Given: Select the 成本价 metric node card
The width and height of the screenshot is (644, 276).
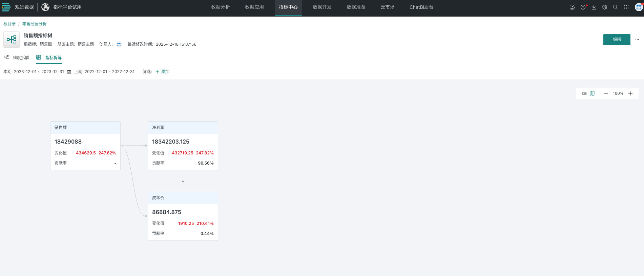Looking at the screenshot, I should 183,216.
